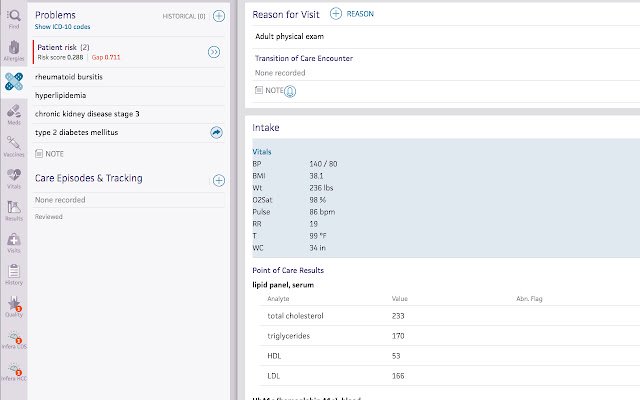This screenshot has height=400, width=640.
Task: Click O2Sat value 98 %
Action: (x=318, y=200)
